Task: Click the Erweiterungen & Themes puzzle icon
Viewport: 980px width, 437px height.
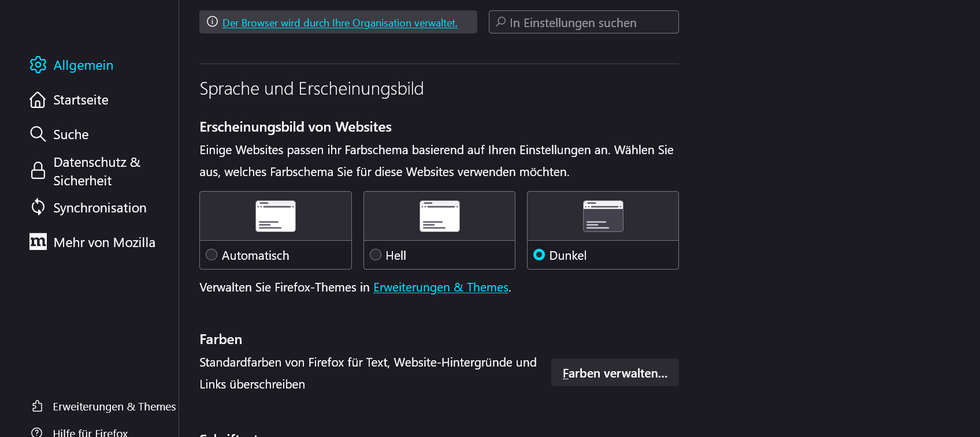Action: (38, 406)
